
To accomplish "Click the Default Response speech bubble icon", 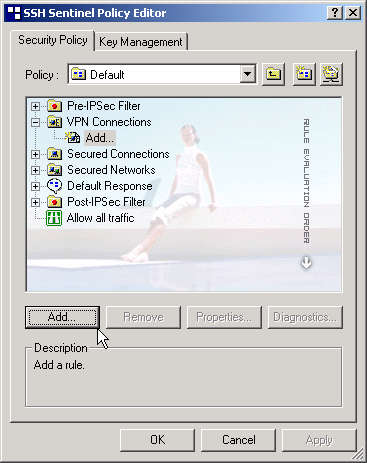I will point(54,186).
